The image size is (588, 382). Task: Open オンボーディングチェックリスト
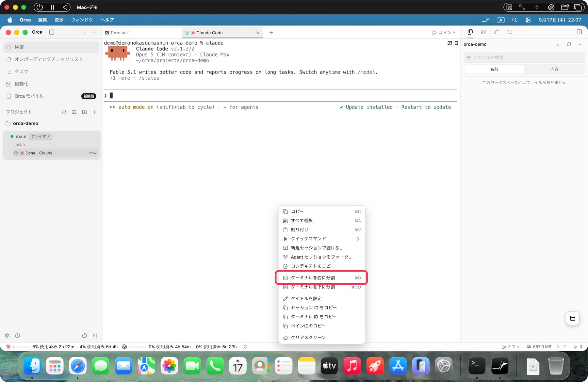(51, 59)
